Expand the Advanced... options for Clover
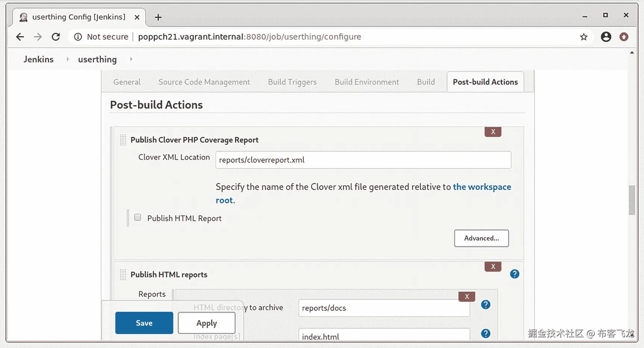644x348 pixels. point(481,238)
